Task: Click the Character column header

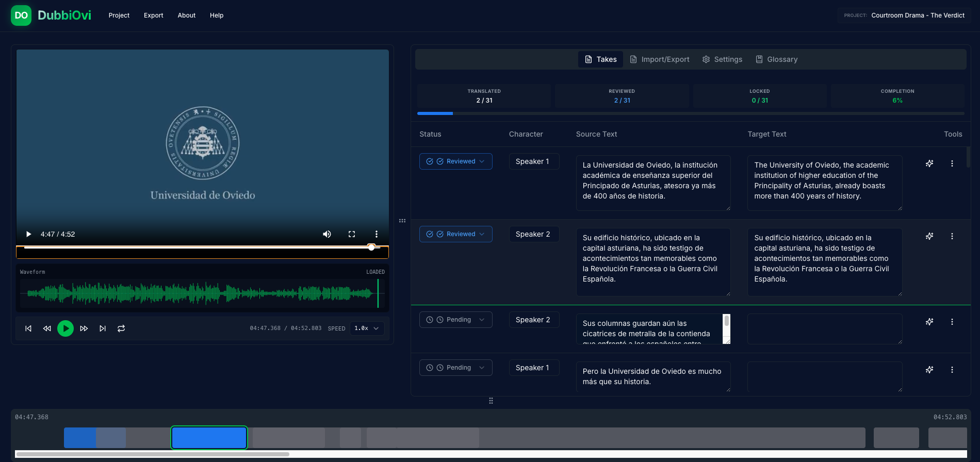Action: pyautogui.click(x=526, y=134)
